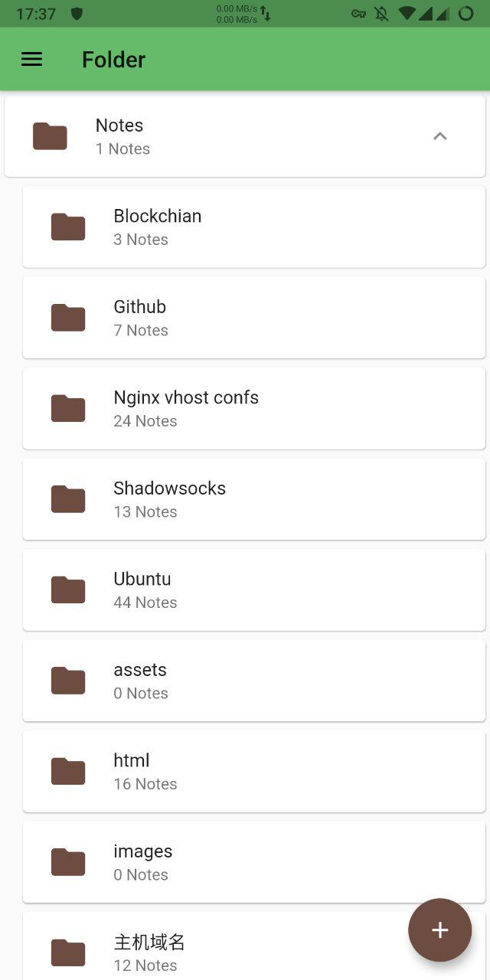Click the assets folder icon

click(x=67, y=680)
